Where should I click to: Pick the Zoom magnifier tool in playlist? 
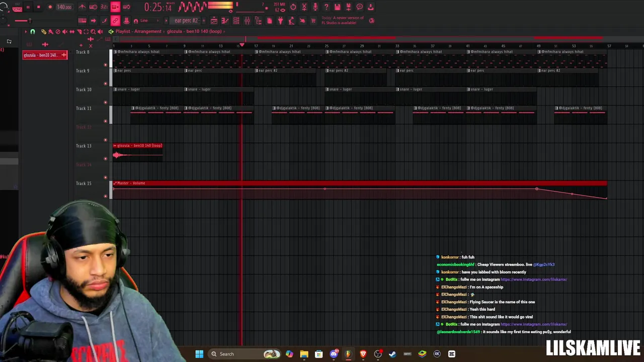point(93,32)
